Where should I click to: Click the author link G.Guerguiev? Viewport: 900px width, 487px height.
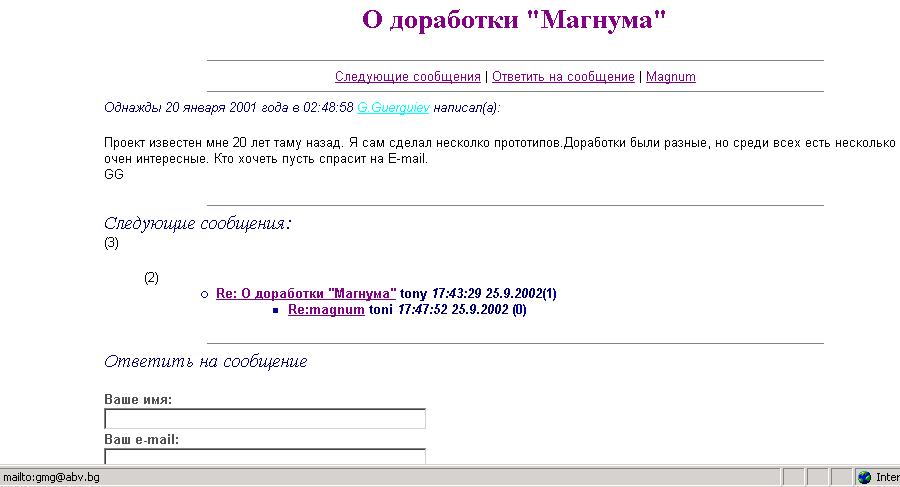coord(393,108)
